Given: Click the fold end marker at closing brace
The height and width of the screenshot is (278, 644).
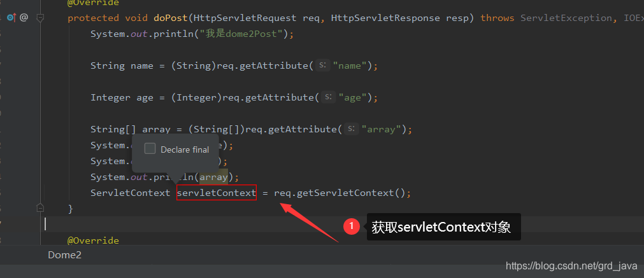Looking at the screenshot, I should point(40,208).
